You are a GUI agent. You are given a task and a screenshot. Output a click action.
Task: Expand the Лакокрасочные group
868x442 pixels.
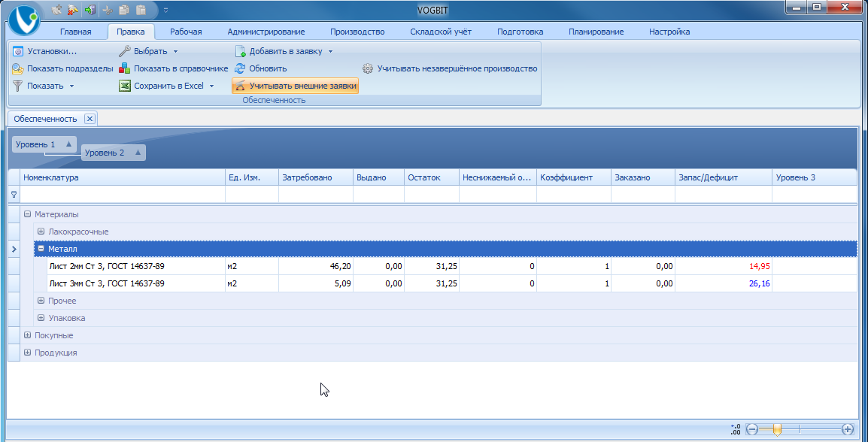41,232
